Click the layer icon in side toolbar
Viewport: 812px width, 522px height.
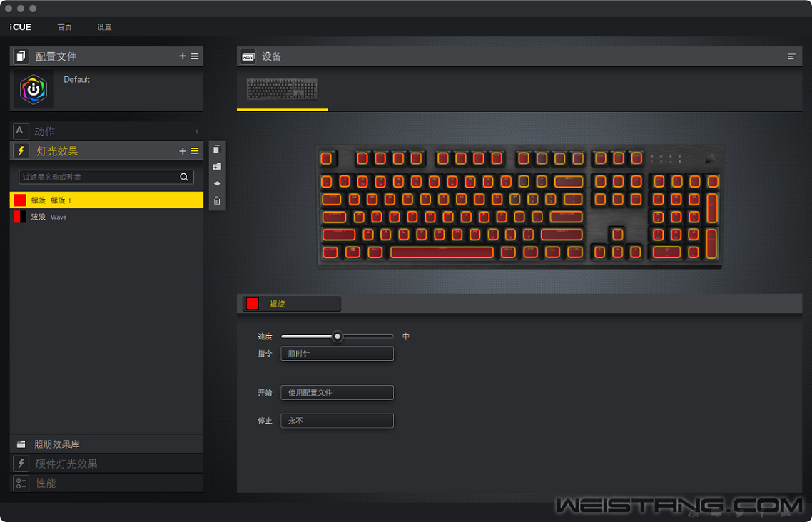[217, 184]
